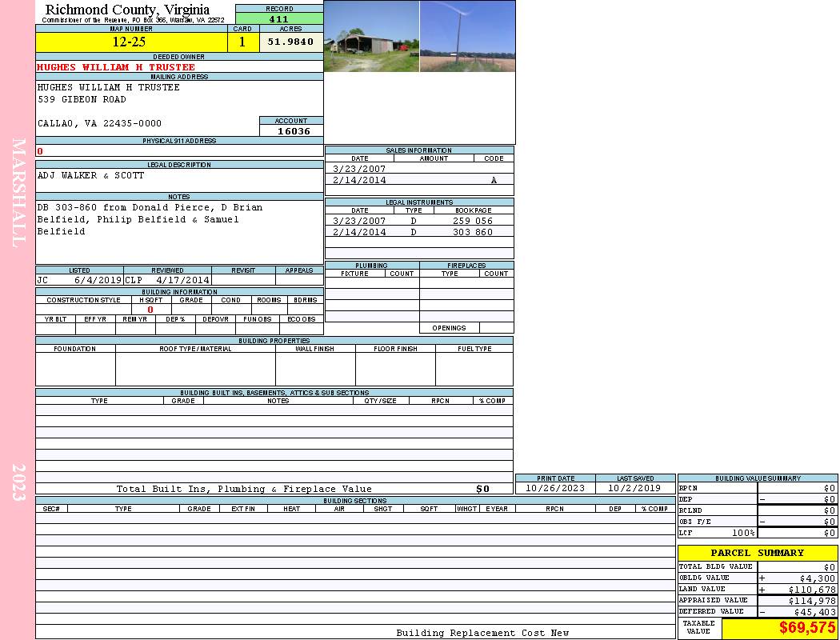Open the barn photo thumbnail

pos(371,37)
